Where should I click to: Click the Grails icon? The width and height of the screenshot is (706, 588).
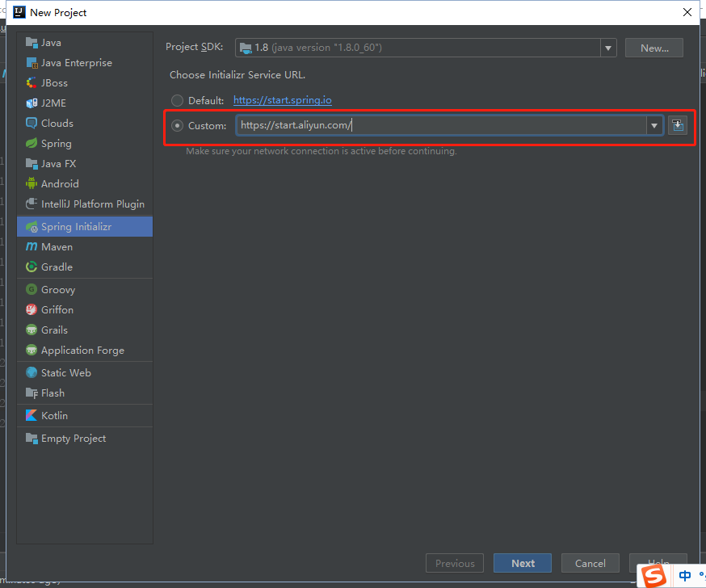coord(32,330)
